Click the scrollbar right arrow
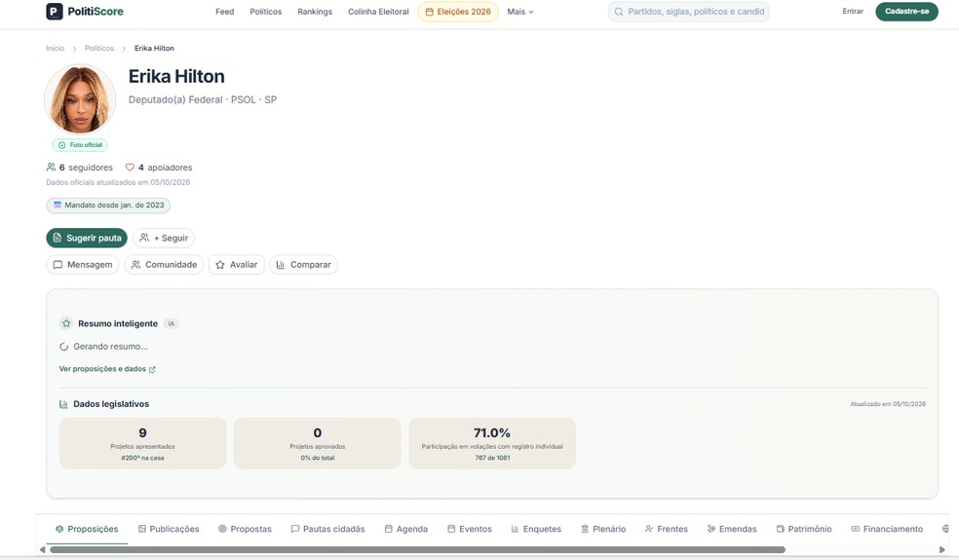 click(941, 549)
